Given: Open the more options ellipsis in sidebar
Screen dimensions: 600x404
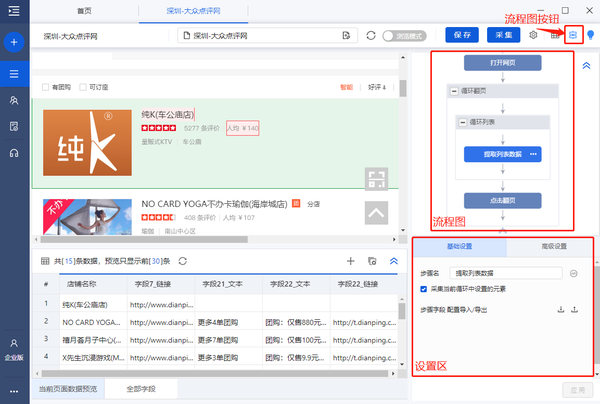Looking at the screenshot, I should [14, 391].
